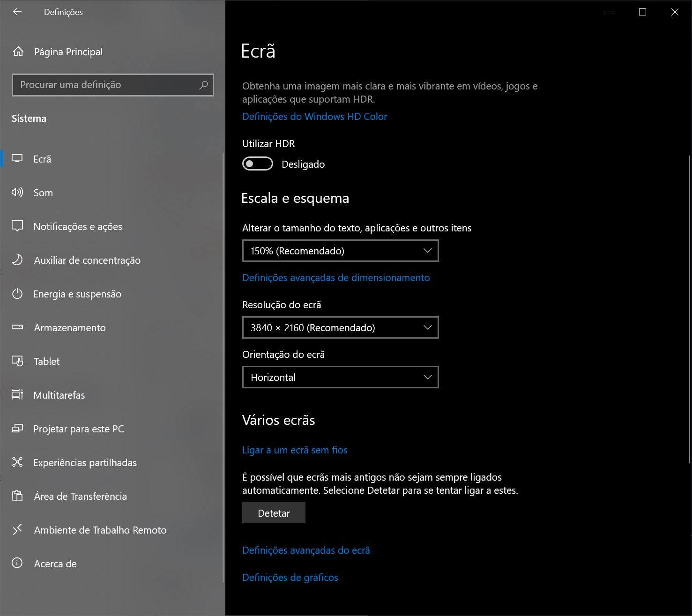Open the 150% text scaling dropdown
692x616 pixels.
340,251
